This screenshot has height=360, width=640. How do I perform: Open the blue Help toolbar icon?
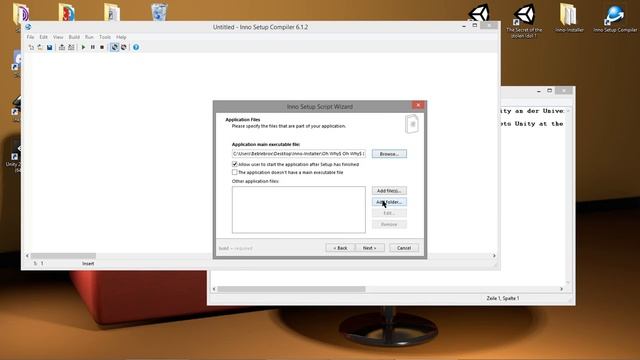point(136,47)
